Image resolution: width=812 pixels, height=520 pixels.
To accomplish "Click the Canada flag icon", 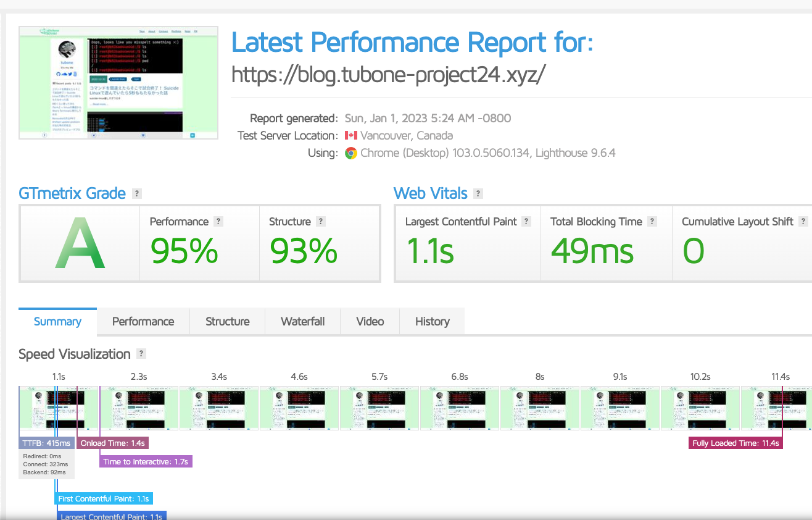I will point(350,136).
